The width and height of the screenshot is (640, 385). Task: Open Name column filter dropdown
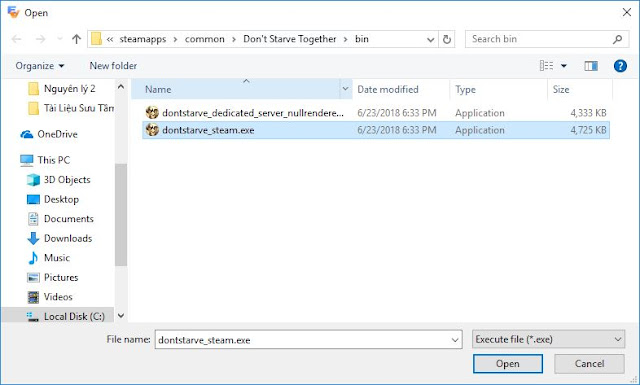(x=346, y=89)
